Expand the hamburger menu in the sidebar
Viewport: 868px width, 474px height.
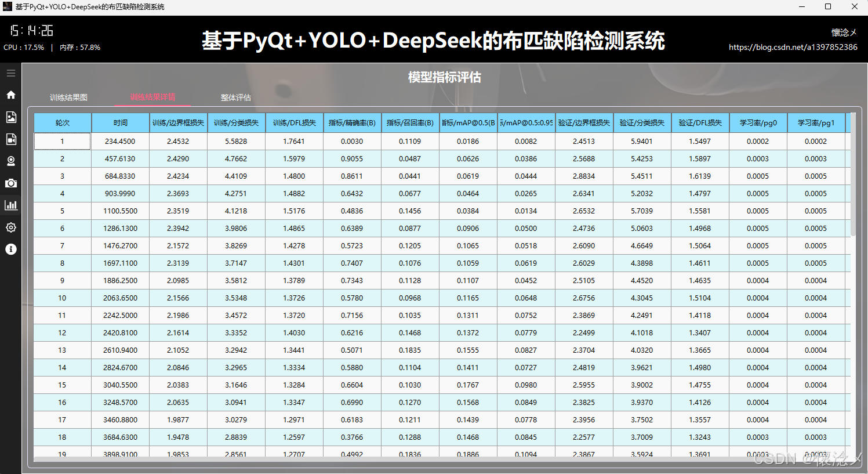click(x=10, y=73)
